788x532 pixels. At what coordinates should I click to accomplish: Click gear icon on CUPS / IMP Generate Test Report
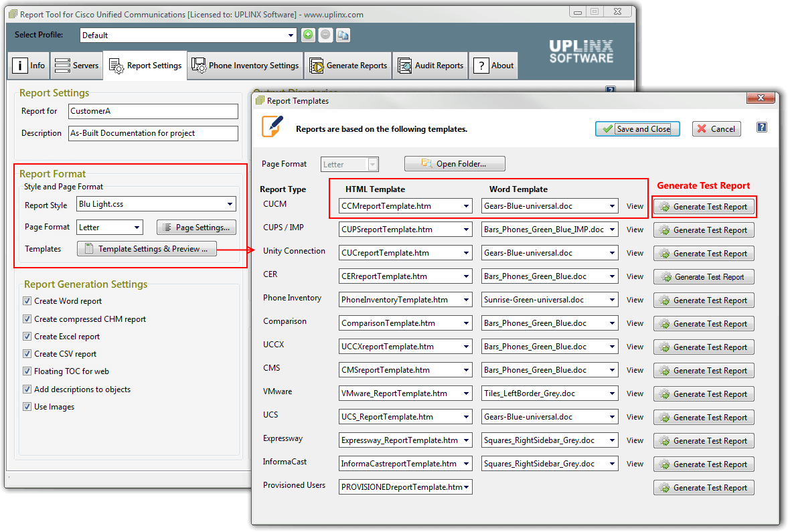tap(665, 231)
